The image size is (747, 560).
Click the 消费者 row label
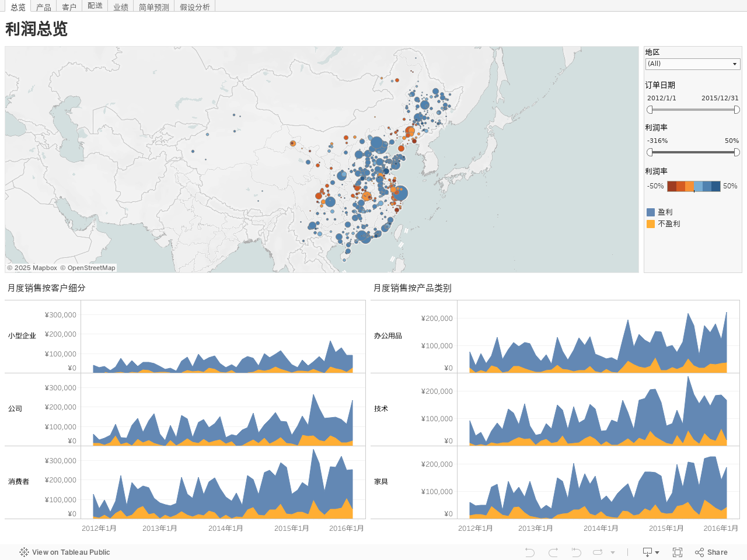click(19, 482)
